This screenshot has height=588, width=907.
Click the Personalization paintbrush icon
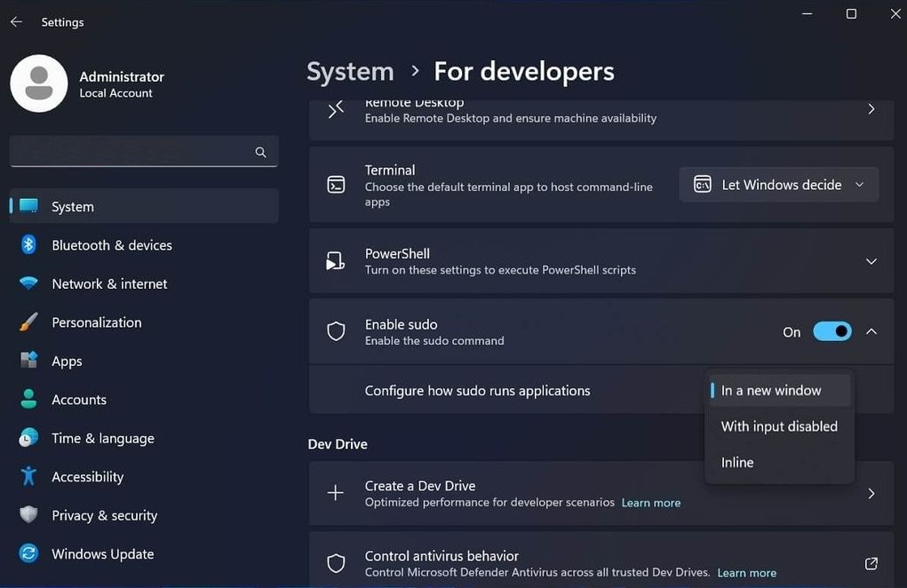[x=28, y=322]
